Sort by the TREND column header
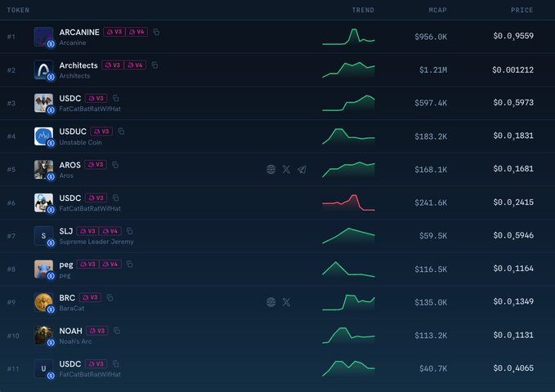The height and width of the screenshot is (392, 555). [363, 10]
